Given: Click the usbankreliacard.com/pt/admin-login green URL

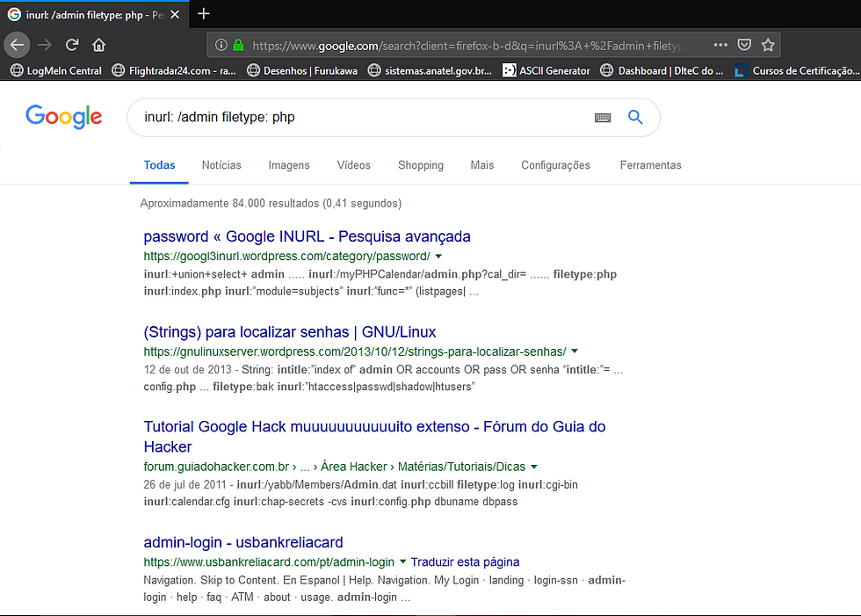Looking at the screenshot, I should click(x=269, y=562).
